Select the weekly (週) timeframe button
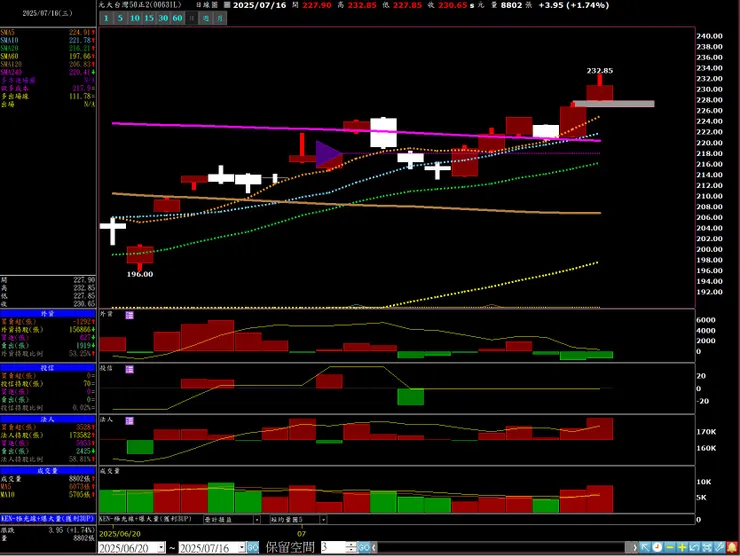 (206, 18)
